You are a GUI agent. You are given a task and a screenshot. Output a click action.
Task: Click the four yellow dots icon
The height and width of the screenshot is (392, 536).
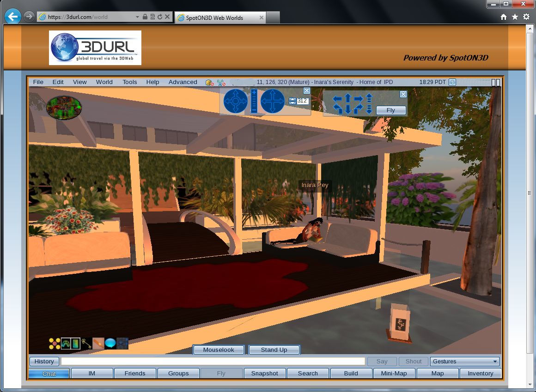click(55, 343)
